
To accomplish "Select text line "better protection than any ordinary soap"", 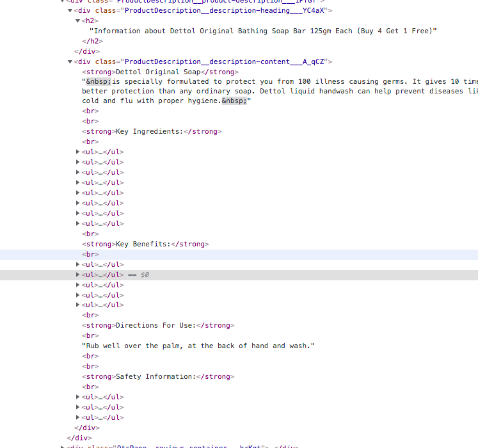I will pos(280,91).
